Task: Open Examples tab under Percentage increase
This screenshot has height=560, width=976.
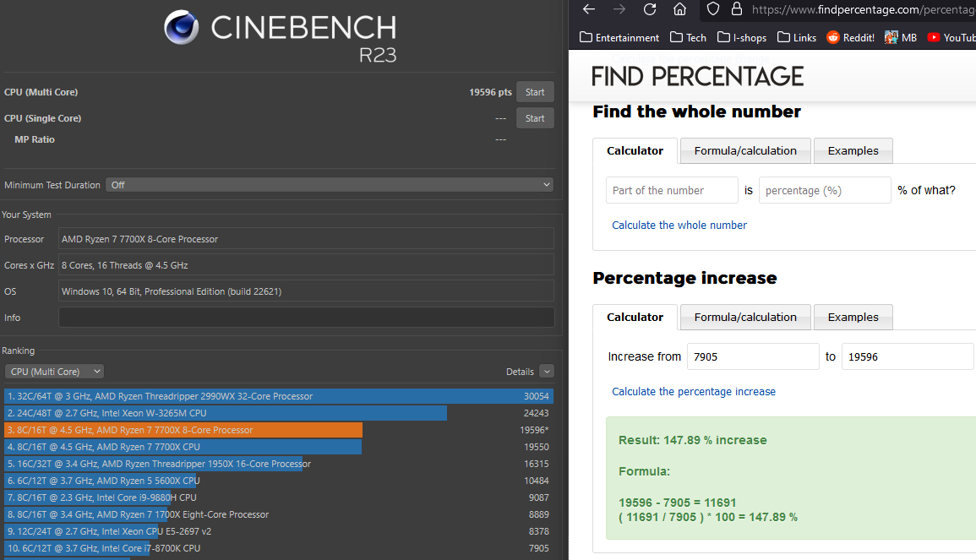Action: (853, 317)
